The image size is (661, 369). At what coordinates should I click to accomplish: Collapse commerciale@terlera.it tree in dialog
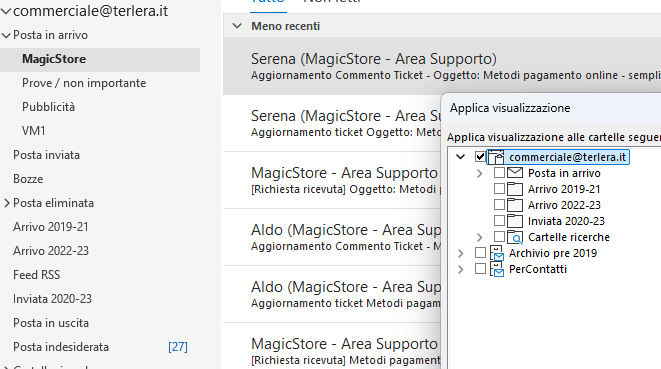[x=460, y=157]
